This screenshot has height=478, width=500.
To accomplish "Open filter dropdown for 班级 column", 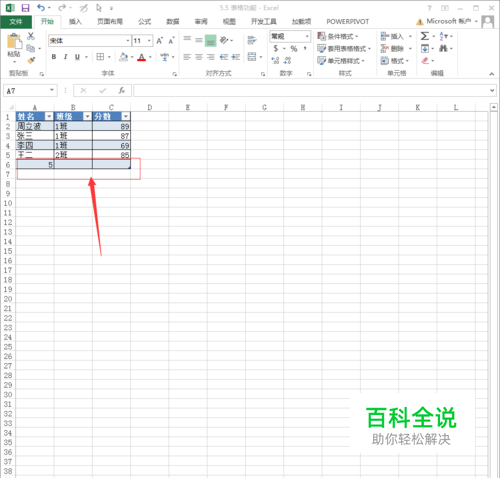I will pyautogui.click(x=87, y=116).
